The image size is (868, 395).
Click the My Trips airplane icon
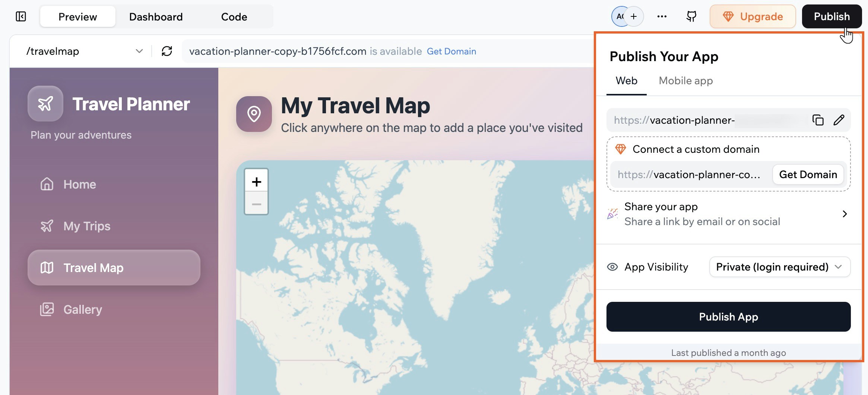click(x=47, y=226)
